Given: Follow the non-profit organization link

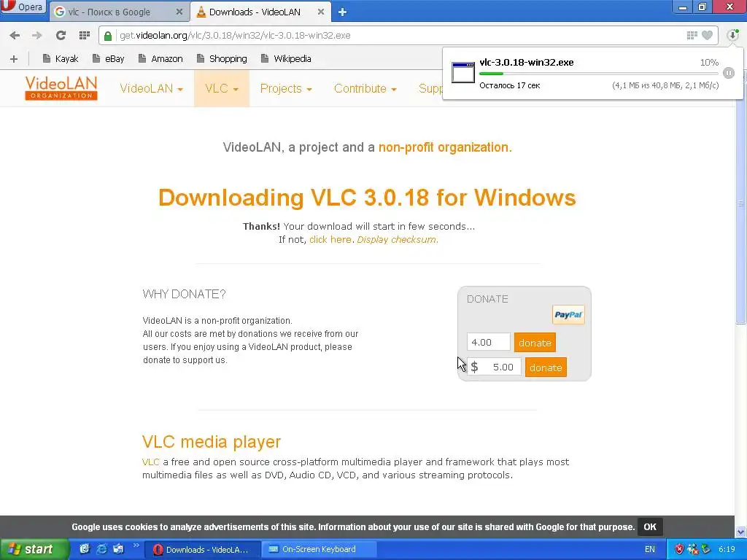Looking at the screenshot, I should 445,147.
